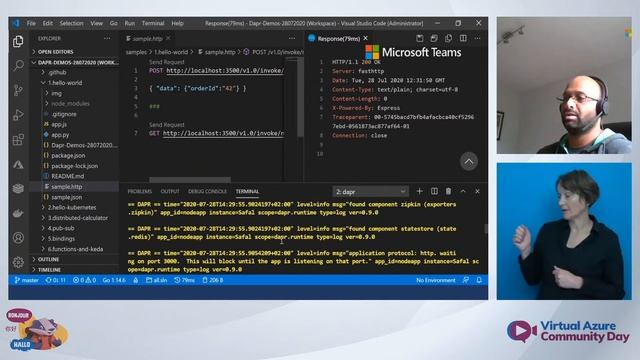Close the terminal panel
The width and height of the screenshot is (640, 360).
click(x=477, y=191)
